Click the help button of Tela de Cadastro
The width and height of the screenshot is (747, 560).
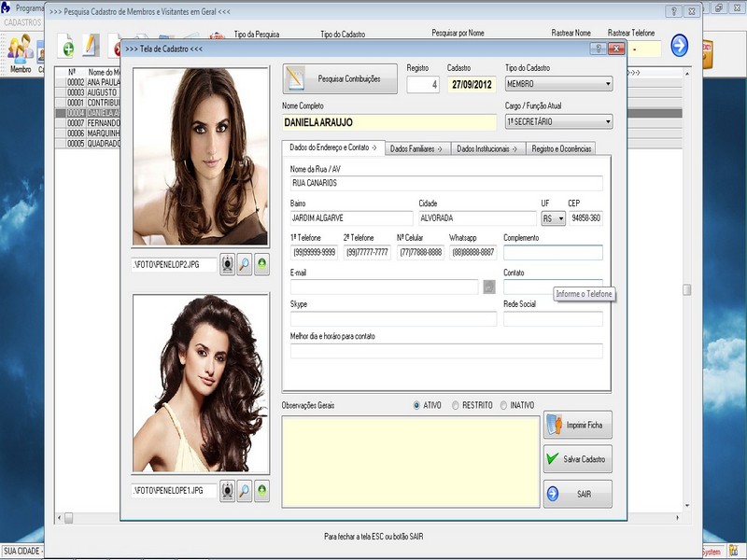(x=599, y=49)
